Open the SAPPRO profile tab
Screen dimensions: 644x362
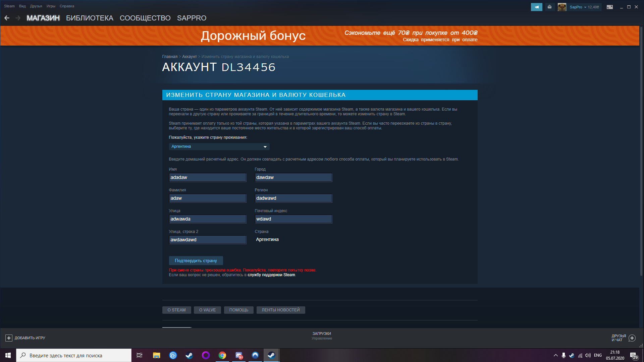192,18
